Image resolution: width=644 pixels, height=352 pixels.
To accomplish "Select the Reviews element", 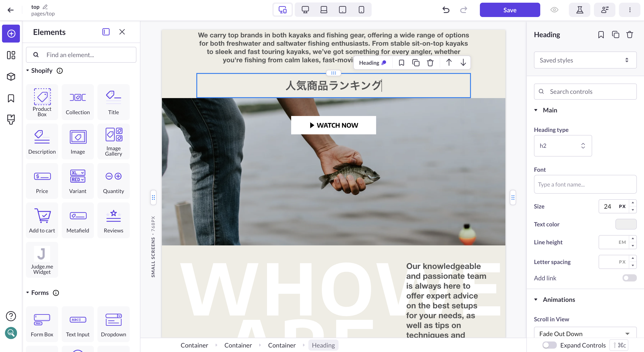I will pos(114,220).
